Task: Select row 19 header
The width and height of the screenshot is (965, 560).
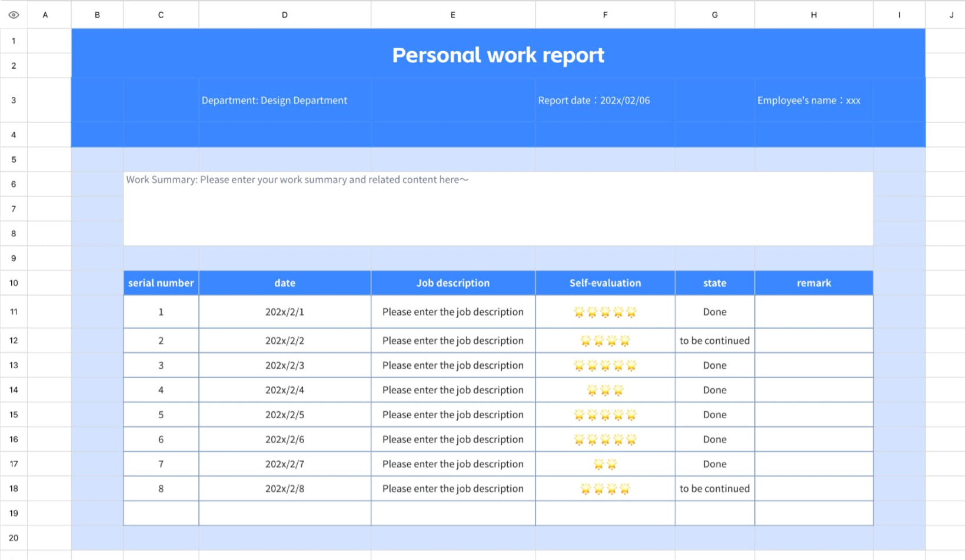Action: pyautogui.click(x=14, y=513)
